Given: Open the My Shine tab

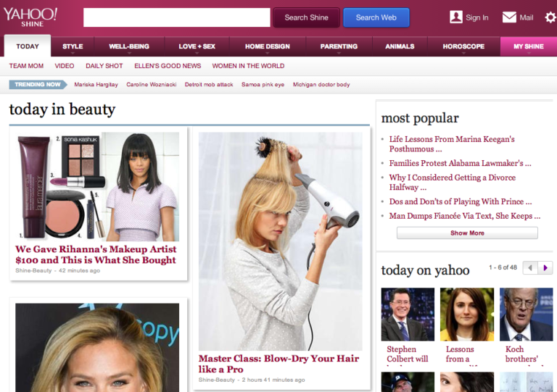Looking at the screenshot, I should pos(528,46).
